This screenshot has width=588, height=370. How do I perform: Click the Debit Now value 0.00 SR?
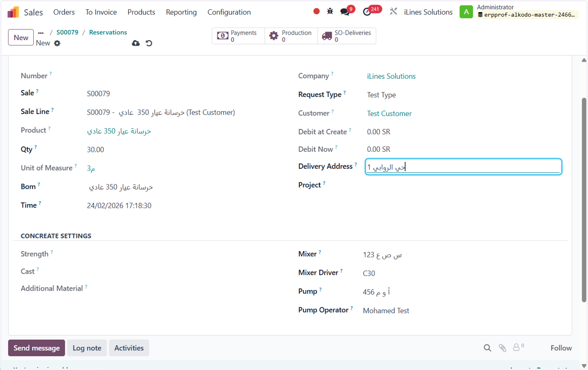click(x=378, y=149)
